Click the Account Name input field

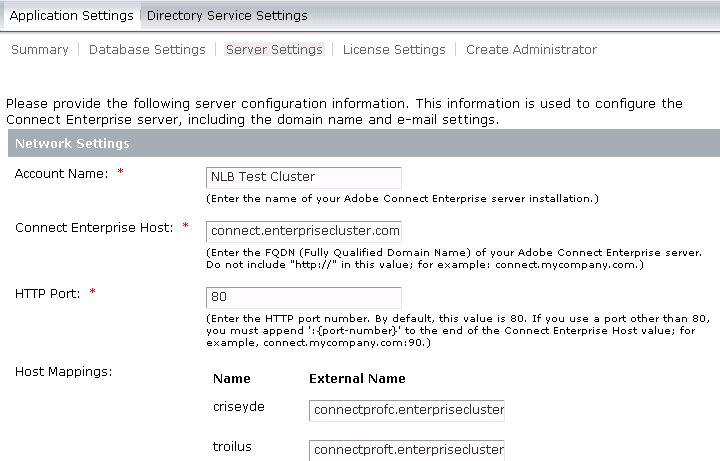click(x=304, y=177)
